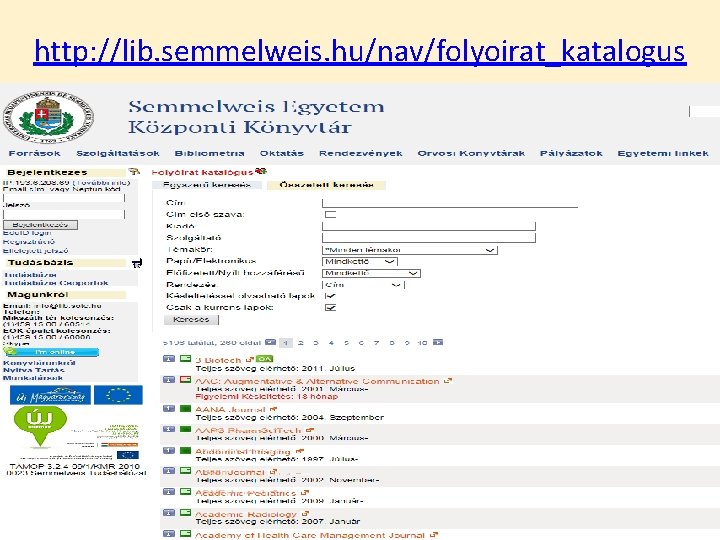Click the Semmelweis University crest logo

[x=48, y=118]
